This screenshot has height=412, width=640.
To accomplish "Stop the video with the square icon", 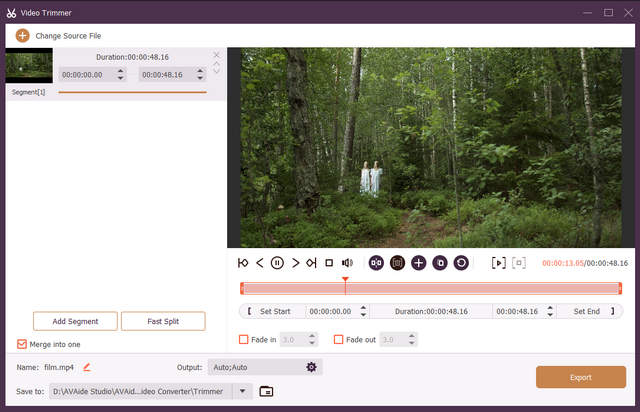I will [x=329, y=263].
